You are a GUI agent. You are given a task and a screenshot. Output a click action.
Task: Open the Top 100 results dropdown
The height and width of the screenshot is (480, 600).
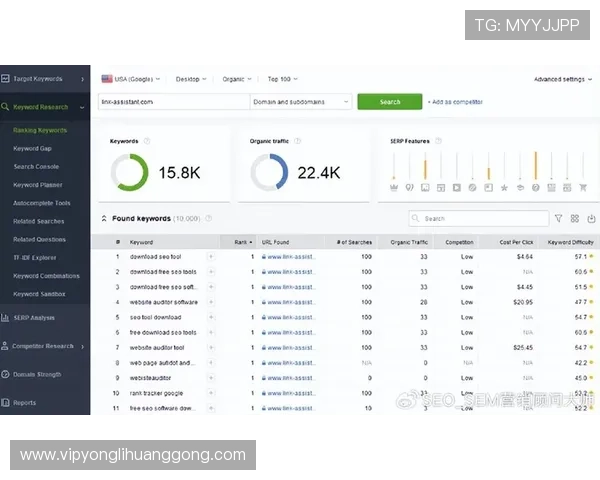click(x=282, y=78)
